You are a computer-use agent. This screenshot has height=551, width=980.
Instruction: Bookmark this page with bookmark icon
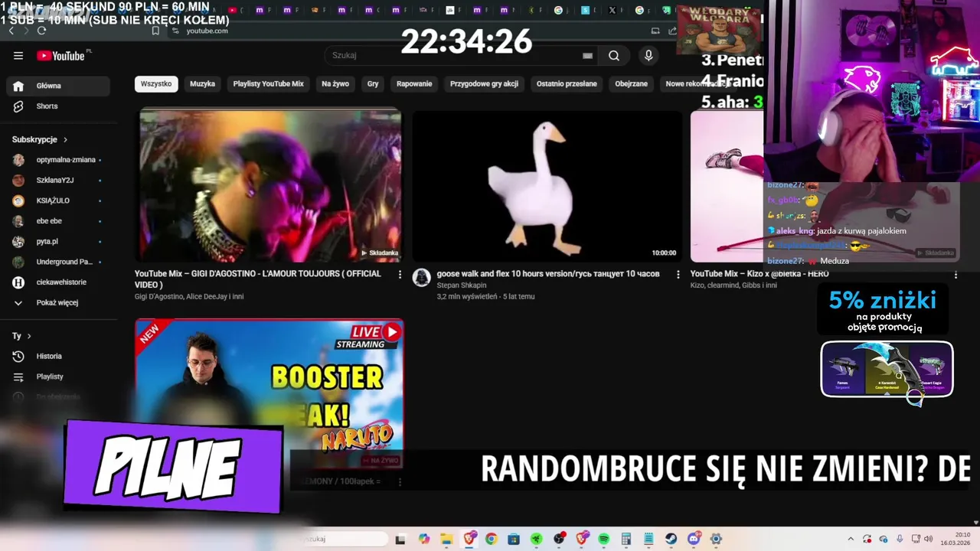155,31
